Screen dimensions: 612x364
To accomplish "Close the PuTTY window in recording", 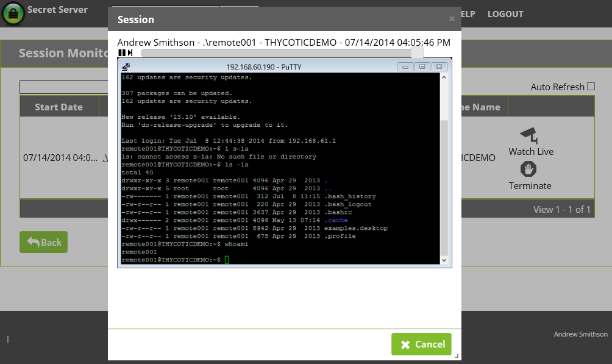I will [x=439, y=67].
